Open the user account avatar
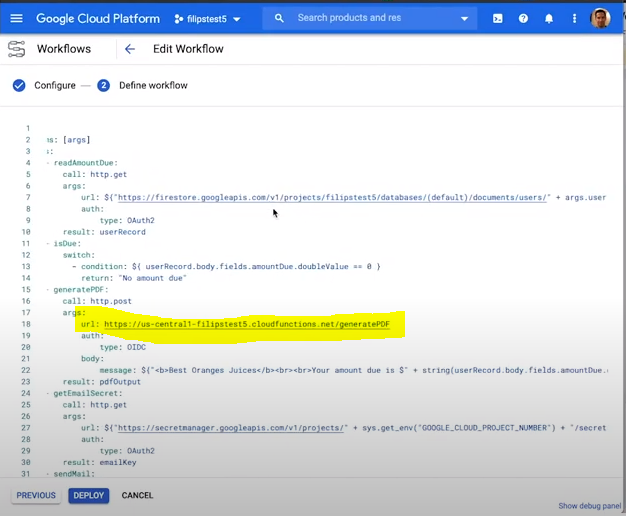 [x=600, y=18]
